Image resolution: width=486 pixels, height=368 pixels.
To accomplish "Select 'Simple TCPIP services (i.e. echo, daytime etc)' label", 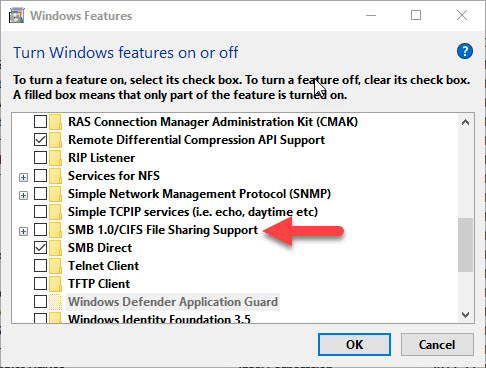I will coord(193,212).
